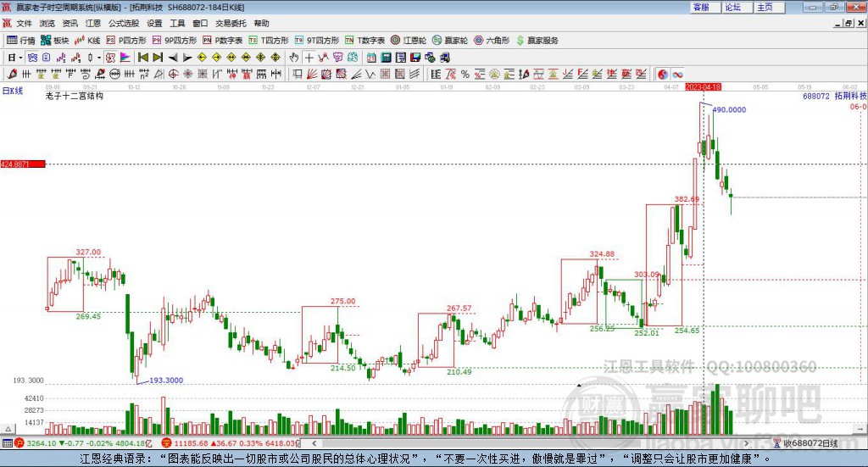This screenshot has height=467, width=868.
Task: Open the T数字表 tool
Action: point(364,41)
